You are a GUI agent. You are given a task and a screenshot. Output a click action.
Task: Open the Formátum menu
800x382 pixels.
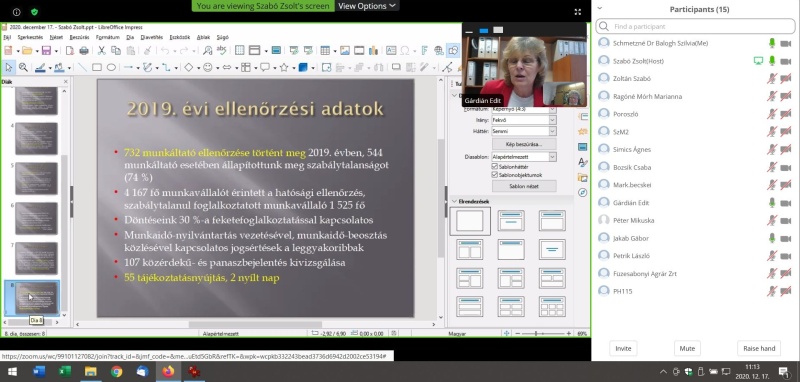click(x=108, y=37)
